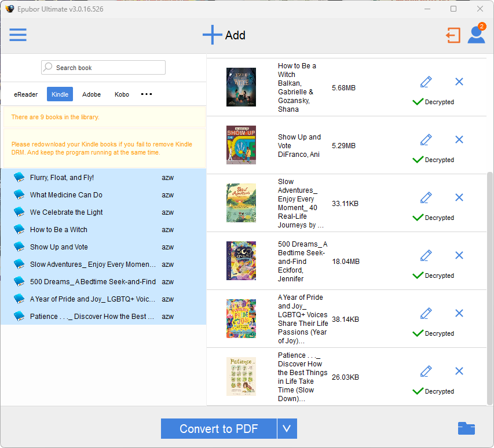Click the Add plus icon
494x448 pixels.
(212, 35)
